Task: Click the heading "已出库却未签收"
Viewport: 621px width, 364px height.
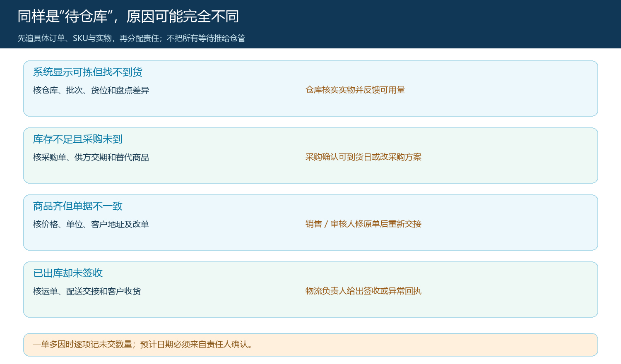Action: tap(68, 273)
